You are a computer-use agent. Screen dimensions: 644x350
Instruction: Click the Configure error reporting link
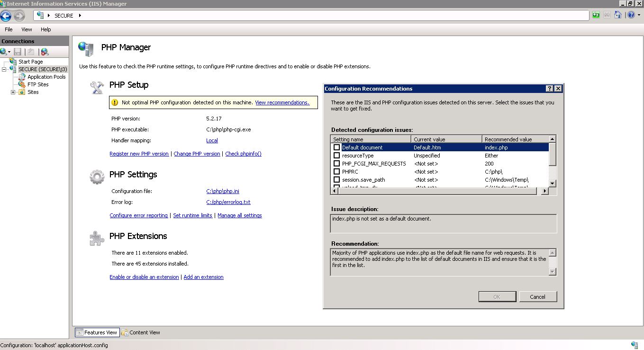pyautogui.click(x=139, y=215)
